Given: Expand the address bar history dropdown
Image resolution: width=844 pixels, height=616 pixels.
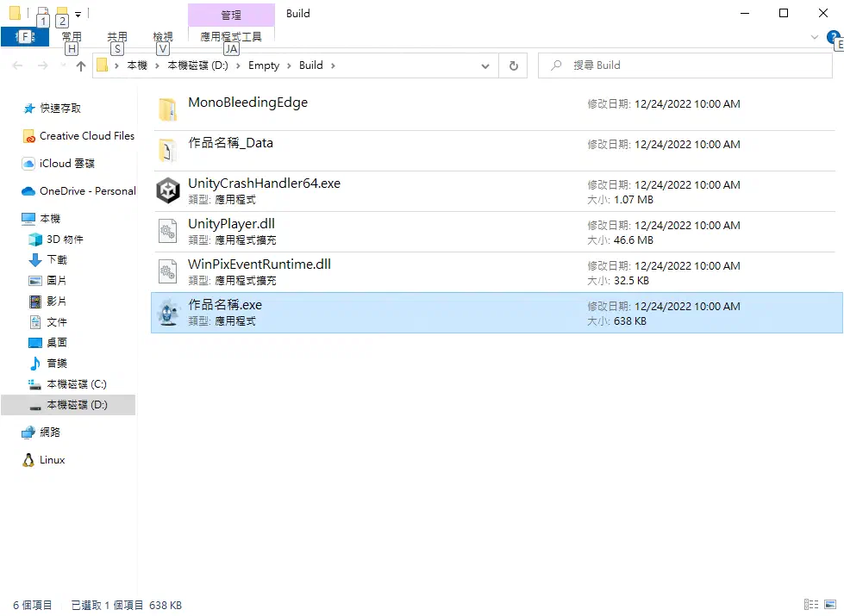Looking at the screenshot, I should pos(485,65).
